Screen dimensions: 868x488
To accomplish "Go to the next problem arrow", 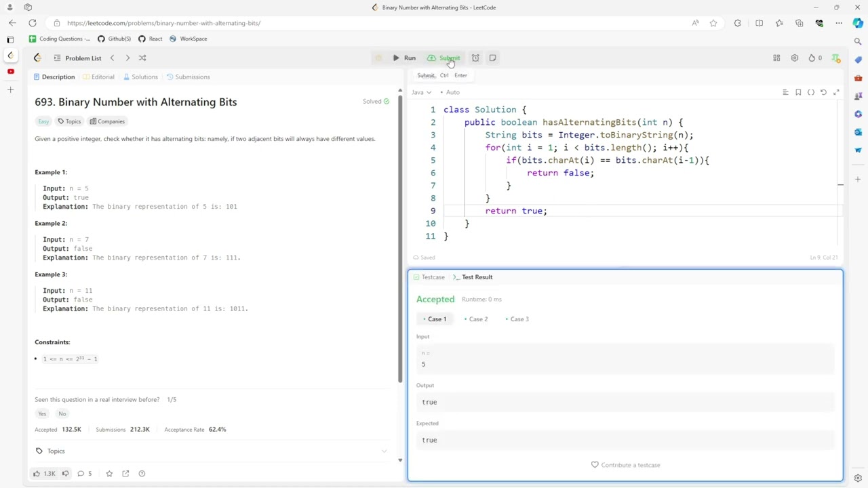I will coord(127,58).
